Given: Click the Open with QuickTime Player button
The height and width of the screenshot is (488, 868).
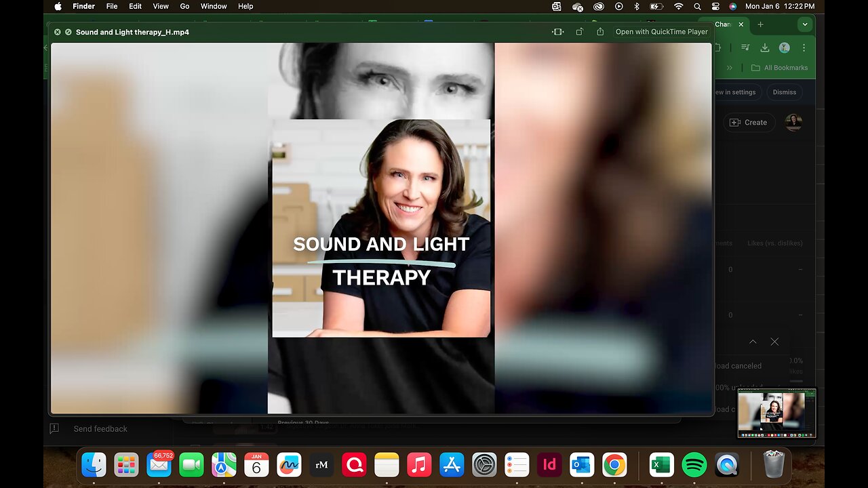Looking at the screenshot, I should (x=661, y=32).
